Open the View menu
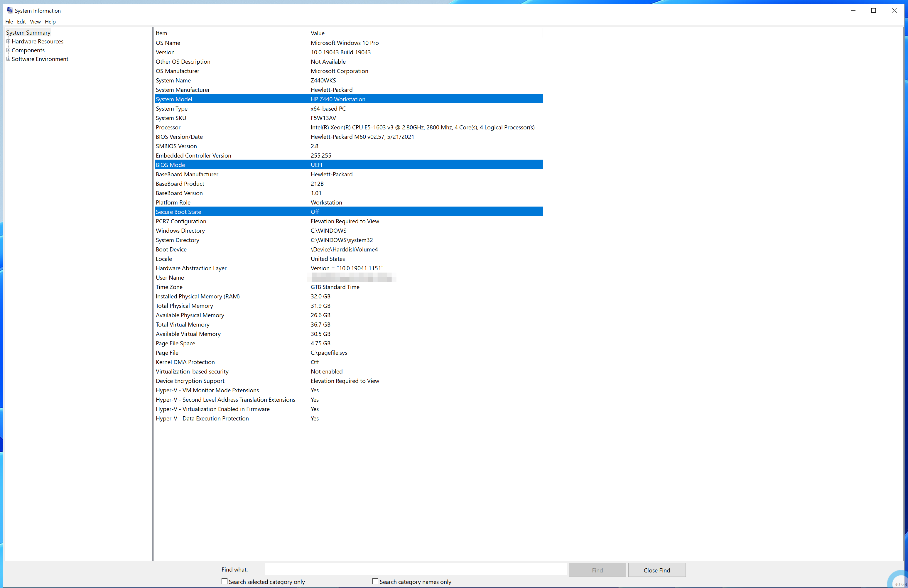Viewport: 908px width, 588px height. coord(35,22)
